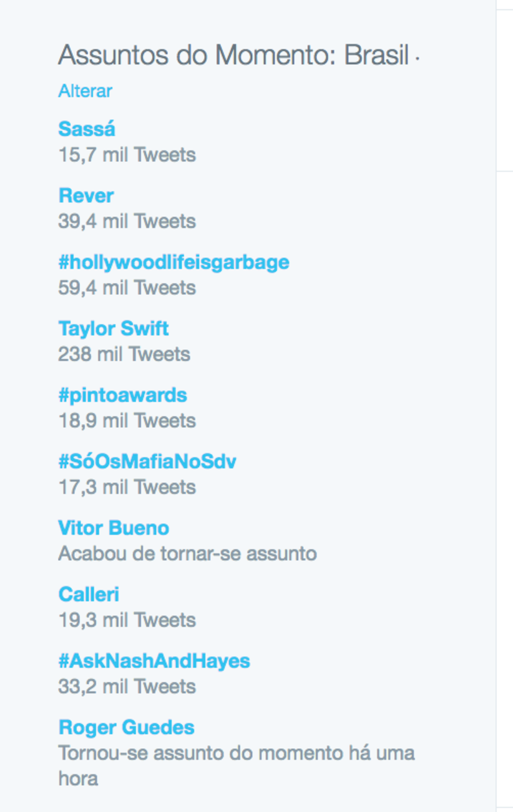
Task: Open the Rever trending topic
Action: click(86, 196)
